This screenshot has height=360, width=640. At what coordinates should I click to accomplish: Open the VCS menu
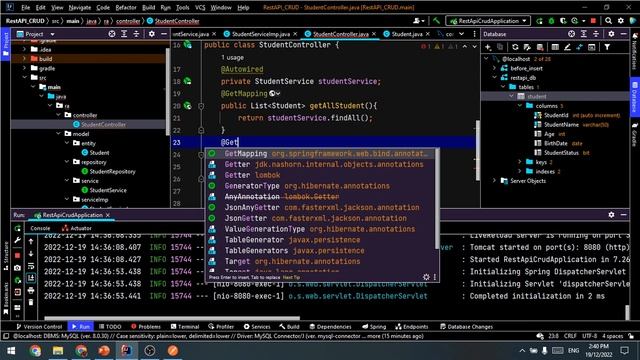click(x=200, y=7)
